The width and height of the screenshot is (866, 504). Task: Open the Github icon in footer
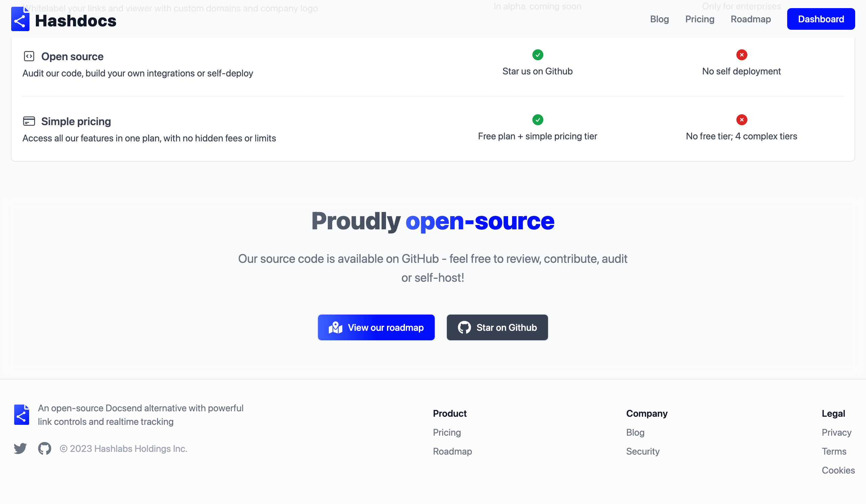(45, 449)
